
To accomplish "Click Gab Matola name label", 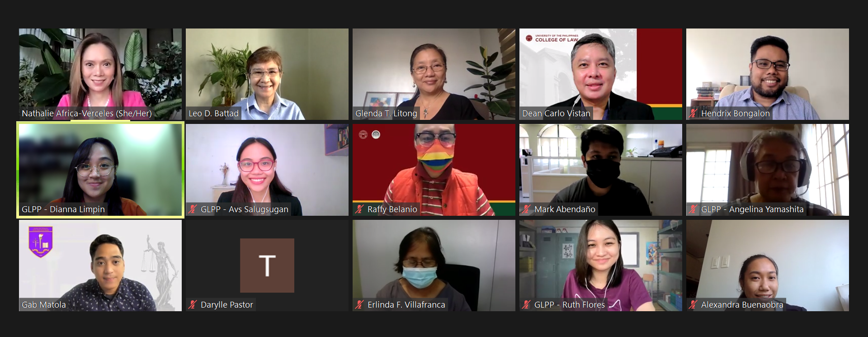I will tap(44, 305).
